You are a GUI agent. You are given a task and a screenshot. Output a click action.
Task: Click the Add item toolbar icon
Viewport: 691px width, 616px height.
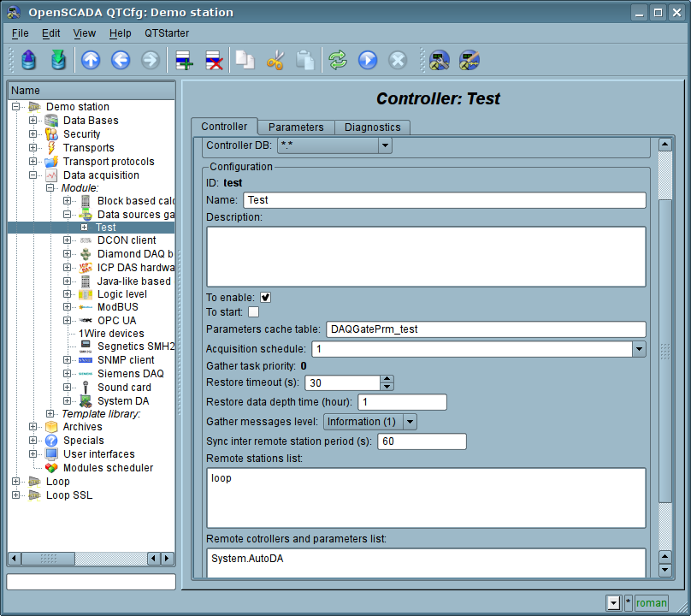point(184,60)
